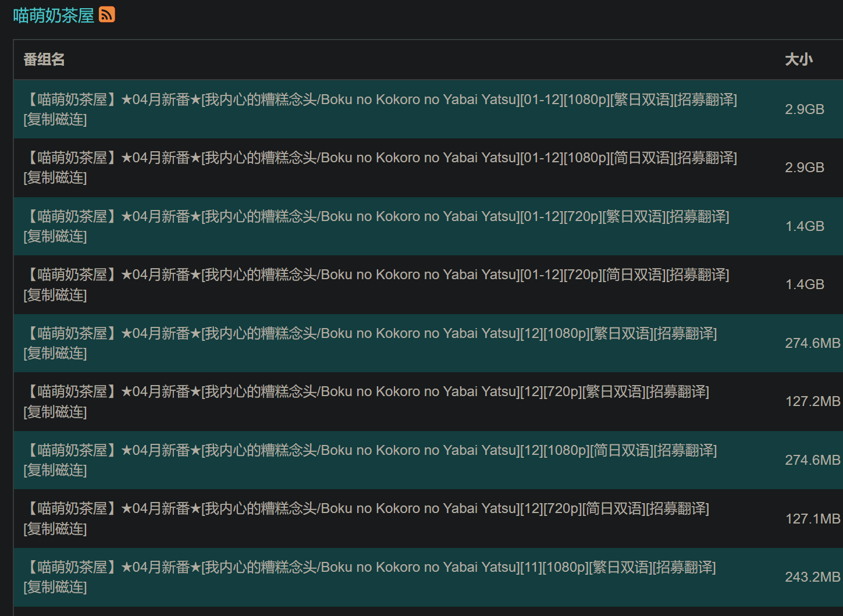Copy magnet link for 01-12 1080p 简日双语
Viewport: 843px width, 616px height.
[55, 178]
